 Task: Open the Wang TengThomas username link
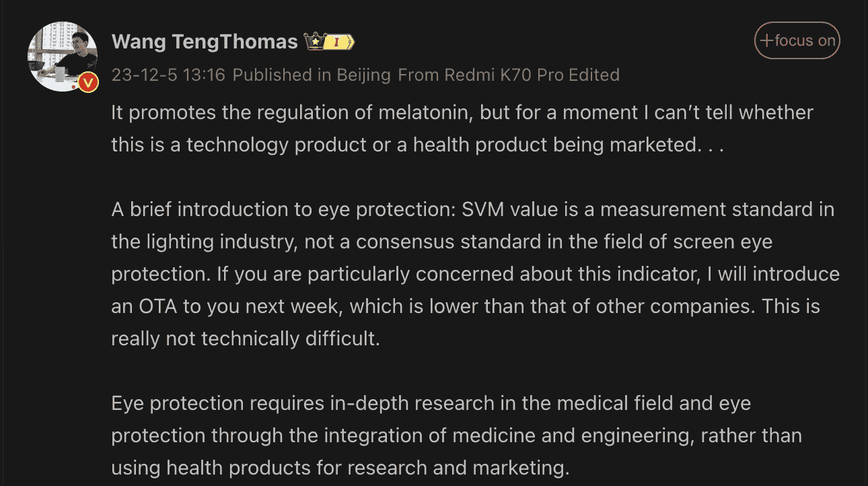(x=205, y=42)
